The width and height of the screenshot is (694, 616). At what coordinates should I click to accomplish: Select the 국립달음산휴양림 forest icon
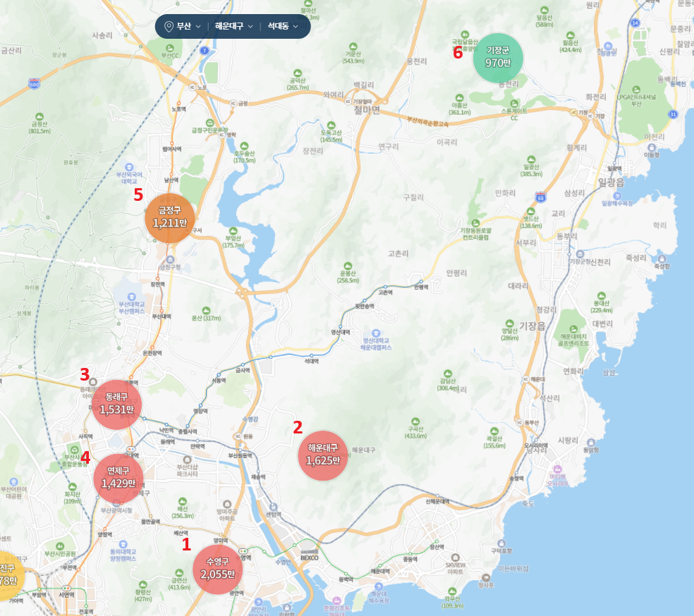464,35
